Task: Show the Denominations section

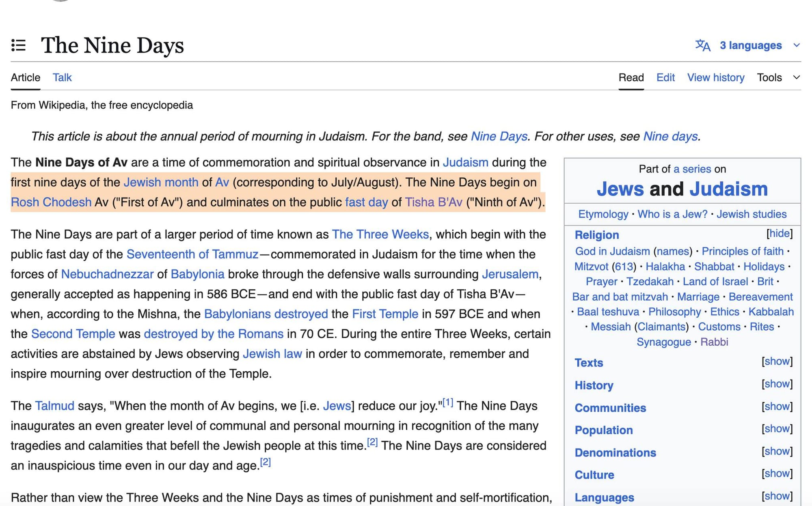Action: pos(777,451)
